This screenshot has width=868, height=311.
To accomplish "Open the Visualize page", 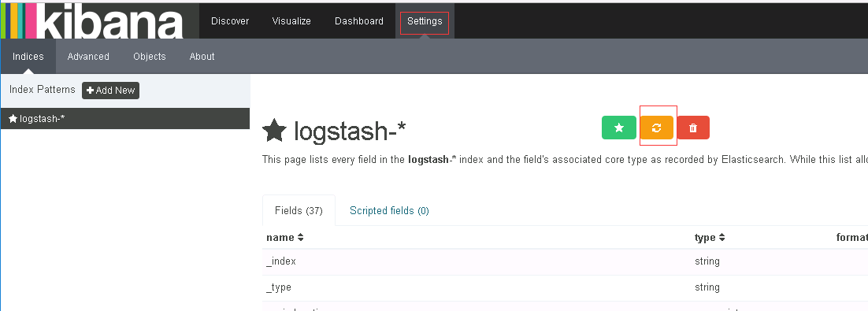I will 291,21.
